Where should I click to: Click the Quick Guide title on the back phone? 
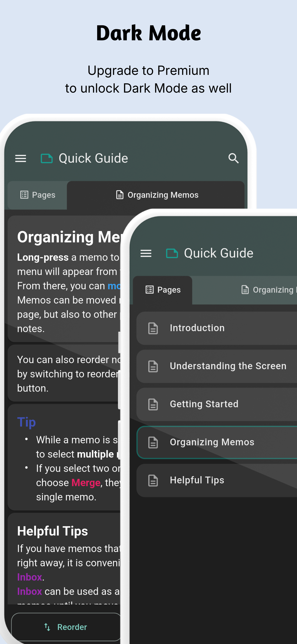(x=93, y=158)
